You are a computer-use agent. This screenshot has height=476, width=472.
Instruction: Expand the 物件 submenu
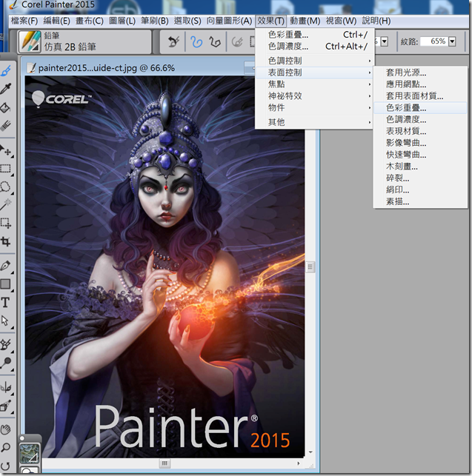pos(315,107)
